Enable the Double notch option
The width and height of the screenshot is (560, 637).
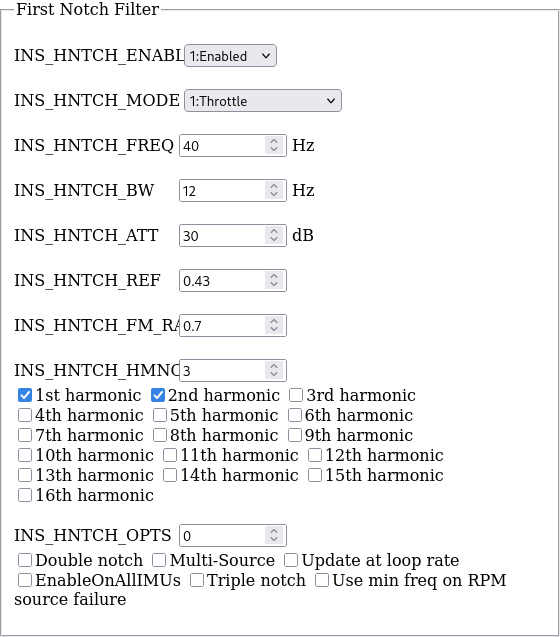tap(25, 560)
